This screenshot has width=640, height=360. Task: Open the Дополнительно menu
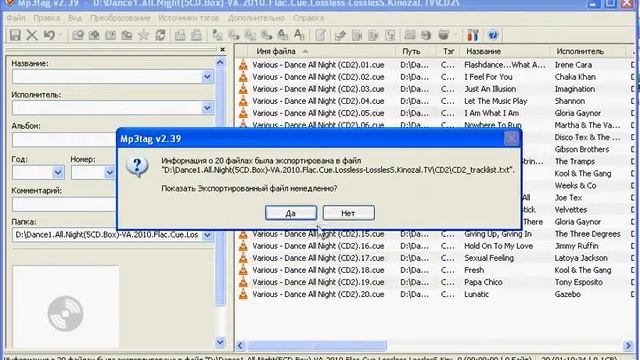click(x=256, y=18)
